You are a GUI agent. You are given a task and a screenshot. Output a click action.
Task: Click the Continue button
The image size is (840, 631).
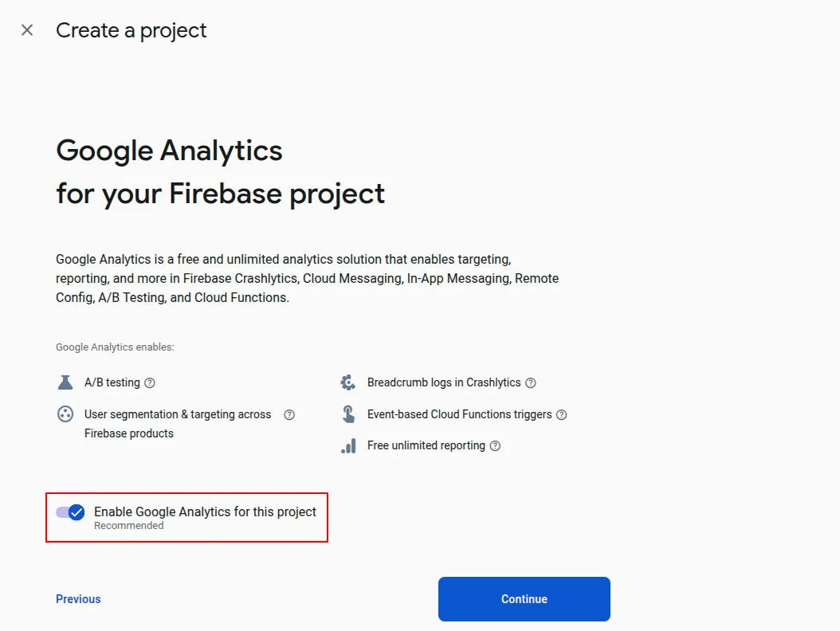(524, 598)
